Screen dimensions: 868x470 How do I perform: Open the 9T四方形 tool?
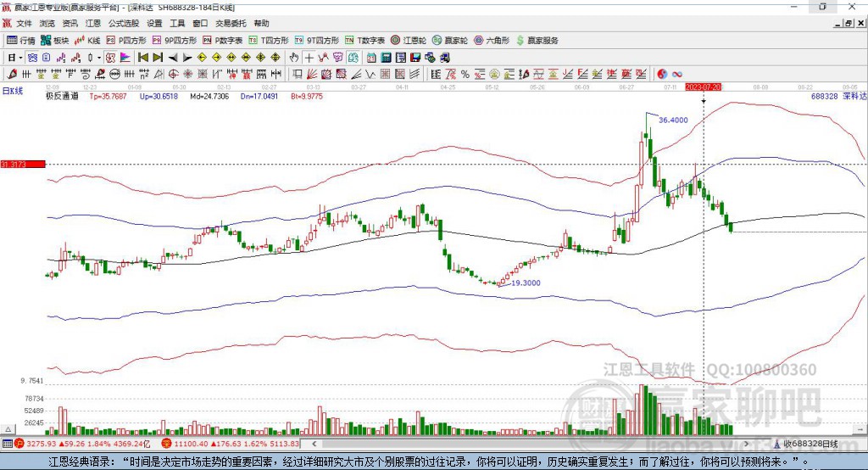tap(317, 41)
